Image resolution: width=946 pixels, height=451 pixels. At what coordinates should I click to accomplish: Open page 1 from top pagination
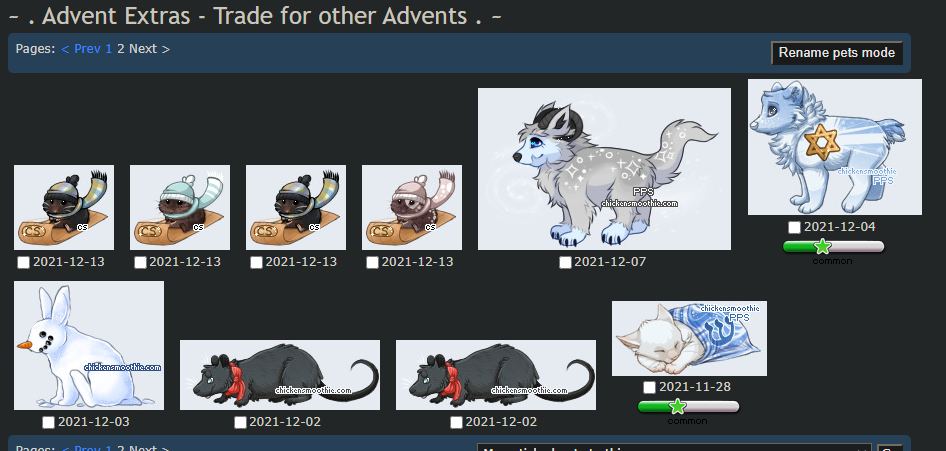pyautogui.click(x=109, y=48)
